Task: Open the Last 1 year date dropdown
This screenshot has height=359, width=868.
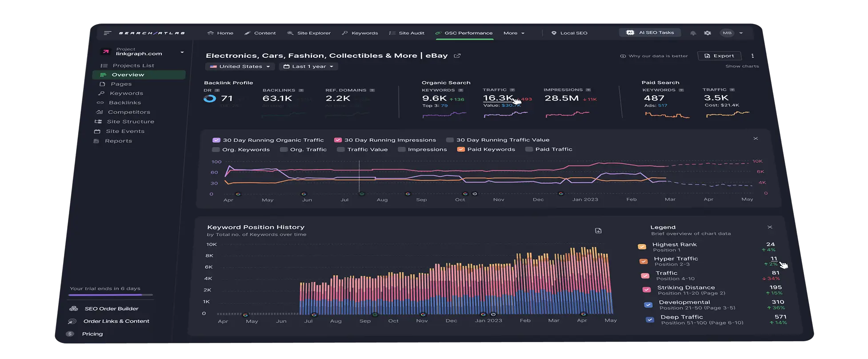Action: (308, 67)
